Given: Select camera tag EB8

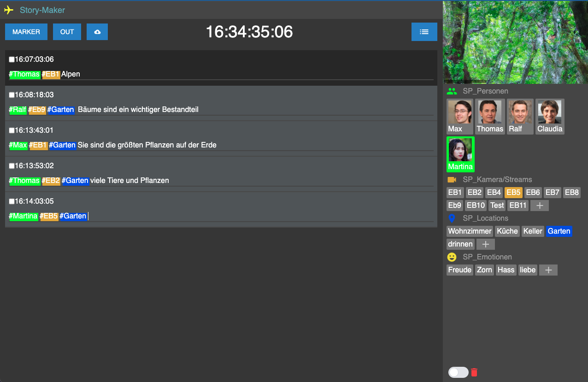Looking at the screenshot, I should click(572, 193).
